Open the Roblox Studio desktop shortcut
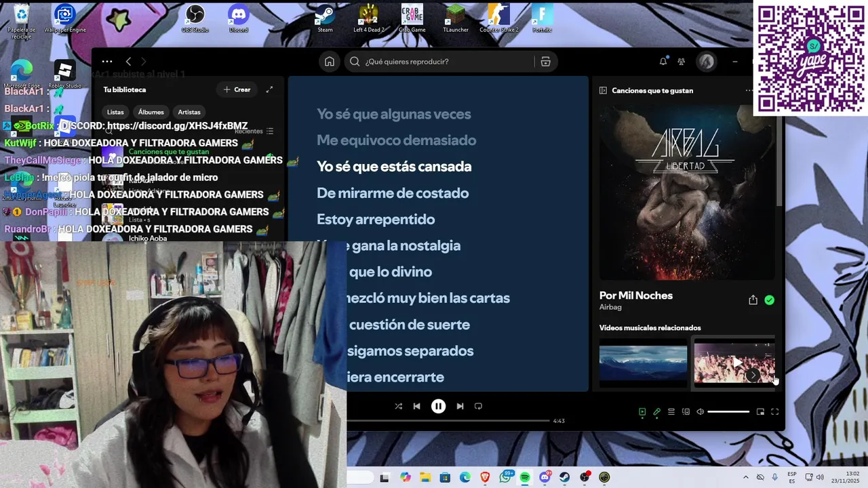The width and height of the screenshot is (868, 488). 65,74
